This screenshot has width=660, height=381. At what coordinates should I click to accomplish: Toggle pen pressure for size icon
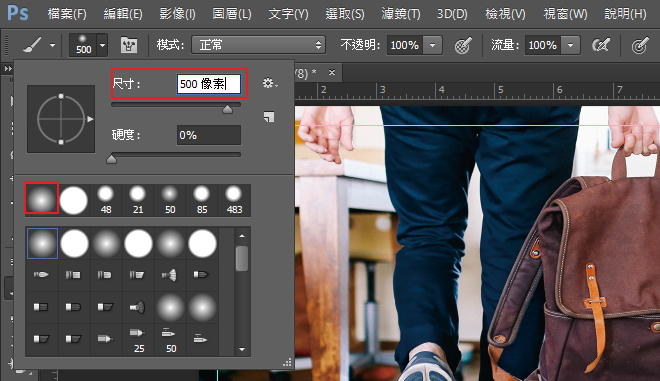[640, 45]
